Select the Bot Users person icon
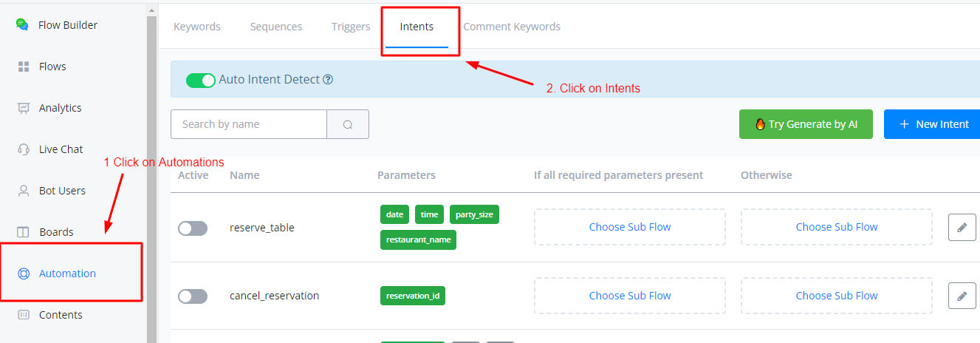Image resolution: width=980 pixels, height=343 pixels. [x=23, y=191]
